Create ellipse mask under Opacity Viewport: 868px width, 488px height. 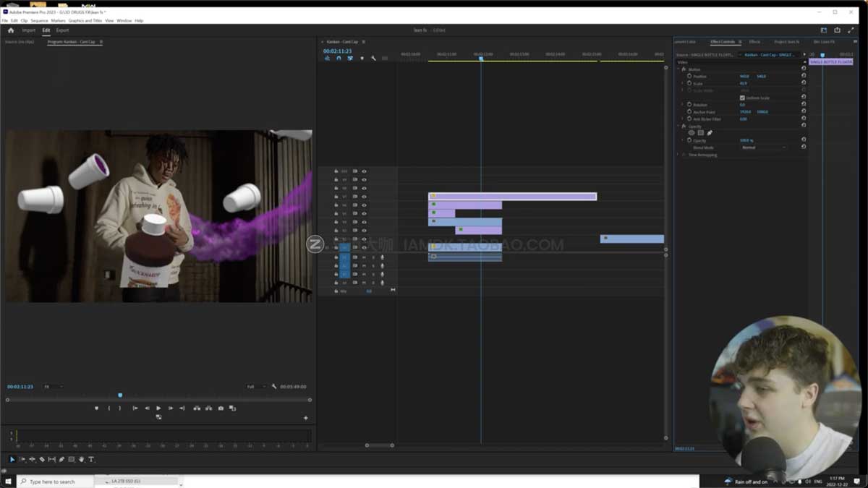click(x=691, y=133)
